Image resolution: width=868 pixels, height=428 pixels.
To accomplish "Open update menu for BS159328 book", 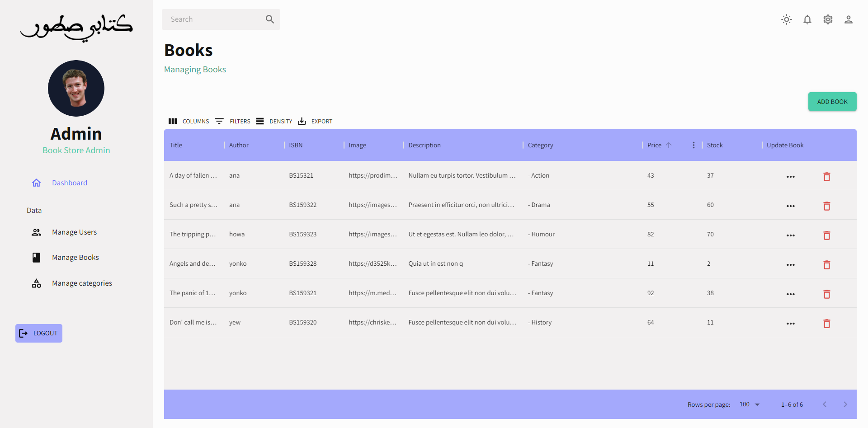I will click(791, 265).
